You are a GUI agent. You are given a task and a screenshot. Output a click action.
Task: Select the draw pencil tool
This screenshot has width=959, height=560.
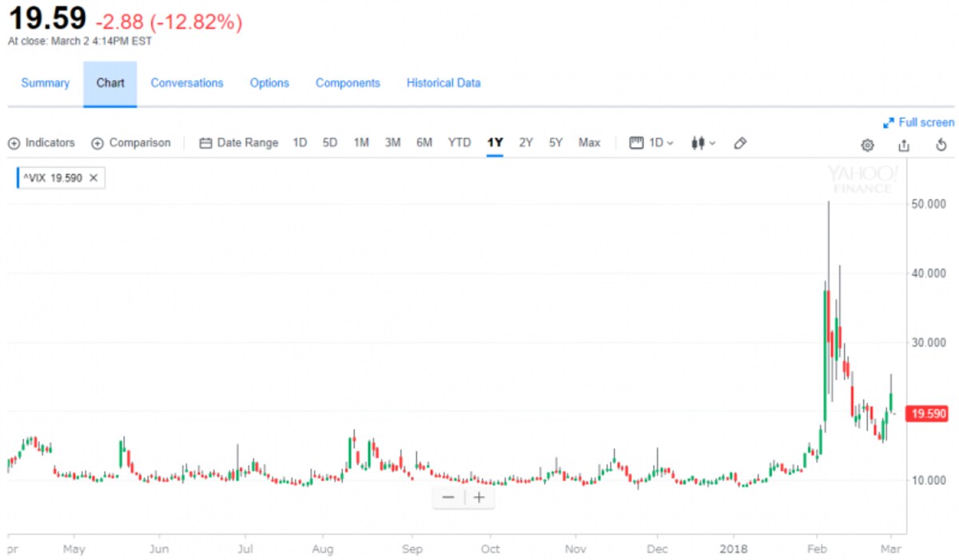[x=740, y=143]
